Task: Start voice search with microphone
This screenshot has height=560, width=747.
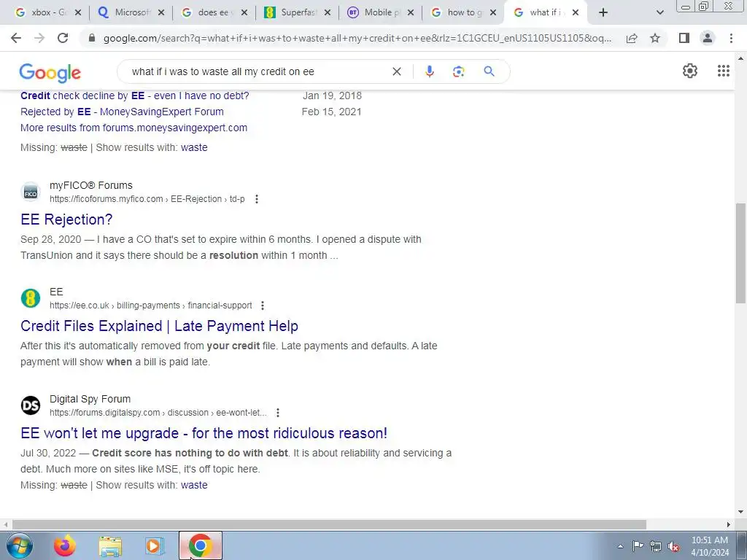Action: coord(429,71)
